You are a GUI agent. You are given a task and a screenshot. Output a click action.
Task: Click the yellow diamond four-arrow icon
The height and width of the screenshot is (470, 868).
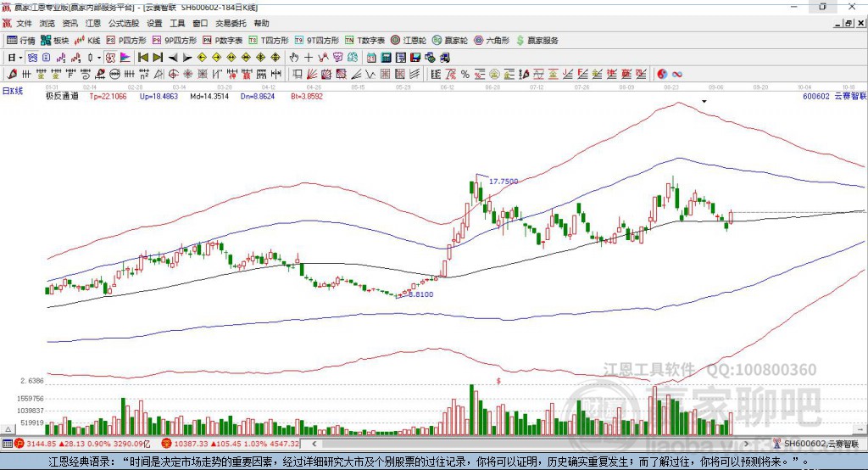pos(260,58)
